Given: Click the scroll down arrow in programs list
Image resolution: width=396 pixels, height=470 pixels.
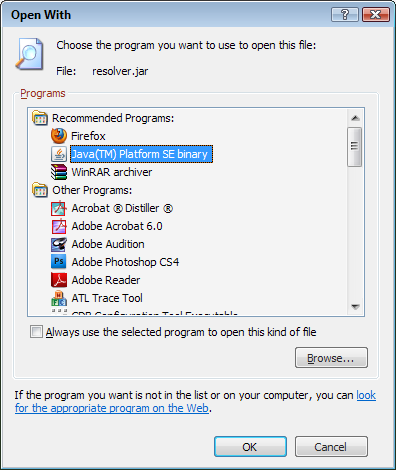Looking at the screenshot, I should click(x=355, y=306).
